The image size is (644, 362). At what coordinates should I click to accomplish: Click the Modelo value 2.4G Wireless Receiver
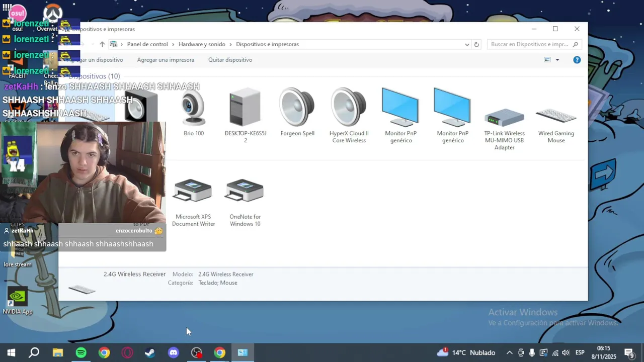[x=226, y=274]
